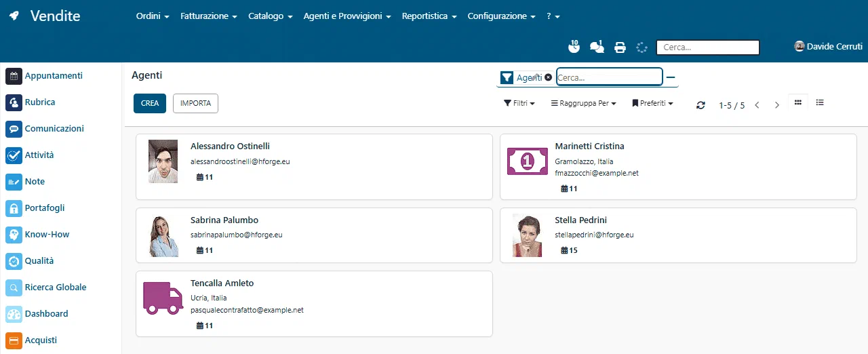
Task: Switch to list view
Action: click(x=820, y=103)
